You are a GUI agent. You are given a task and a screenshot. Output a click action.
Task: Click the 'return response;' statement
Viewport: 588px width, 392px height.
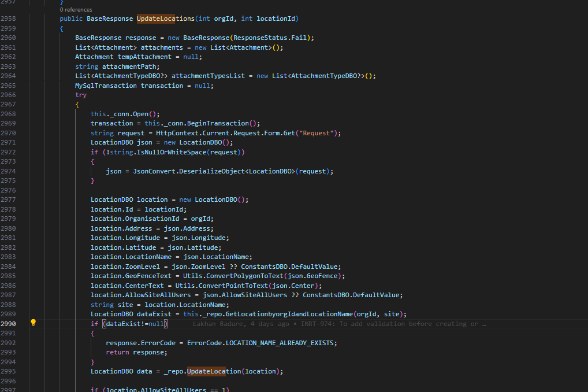[136, 352]
